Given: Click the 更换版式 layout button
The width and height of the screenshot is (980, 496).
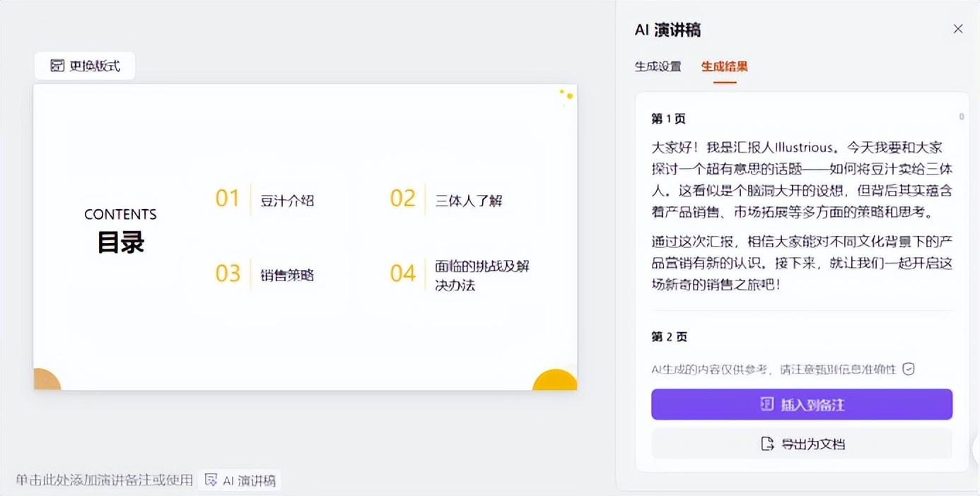Looking at the screenshot, I should 85,66.
